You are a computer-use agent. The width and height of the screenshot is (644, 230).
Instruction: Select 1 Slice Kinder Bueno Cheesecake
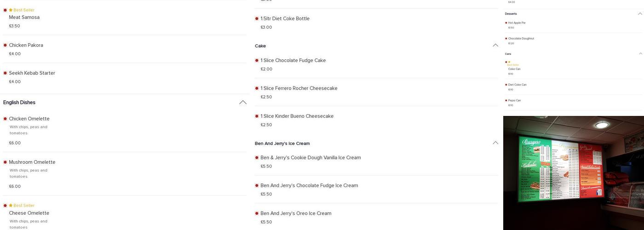coord(297,116)
